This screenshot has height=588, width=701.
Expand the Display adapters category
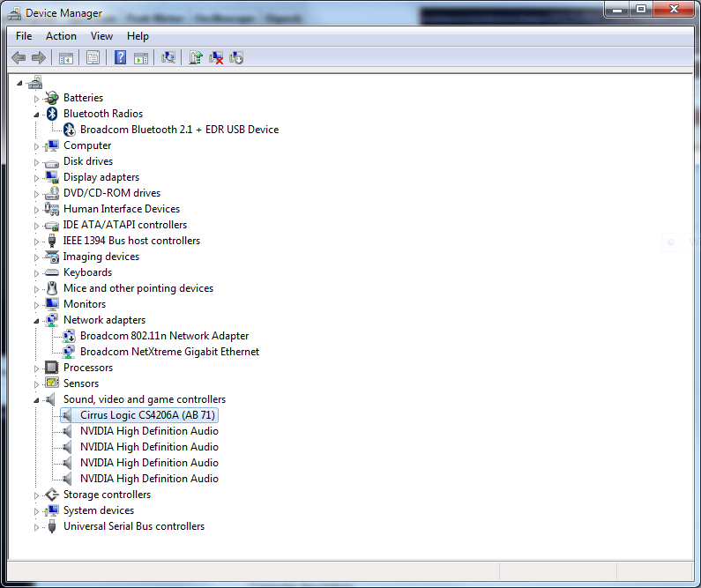pyautogui.click(x=37, y=177)
